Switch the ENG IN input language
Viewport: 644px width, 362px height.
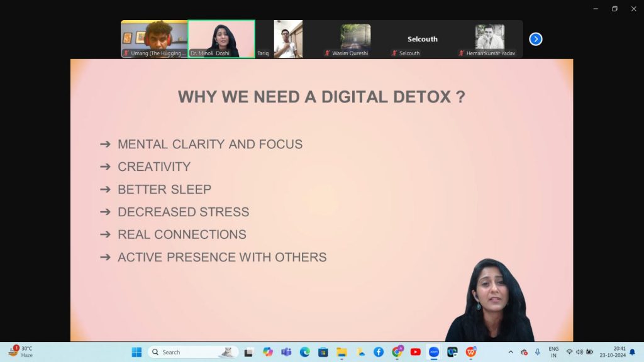click(x=553, y=352)
